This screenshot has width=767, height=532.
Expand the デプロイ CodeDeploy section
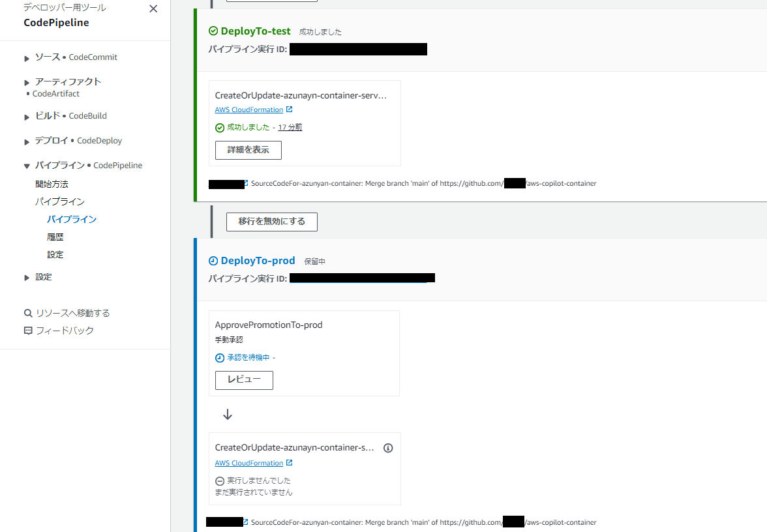point(27,142)
